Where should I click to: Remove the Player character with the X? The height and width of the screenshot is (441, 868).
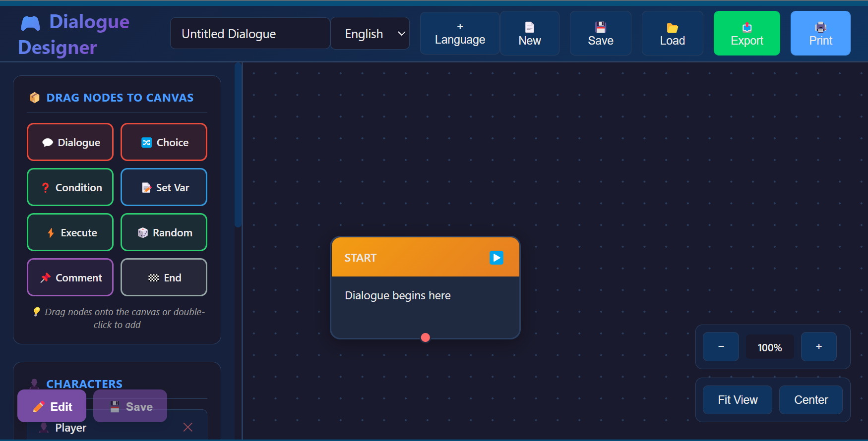pyautogui.click(x=188, y=427)
